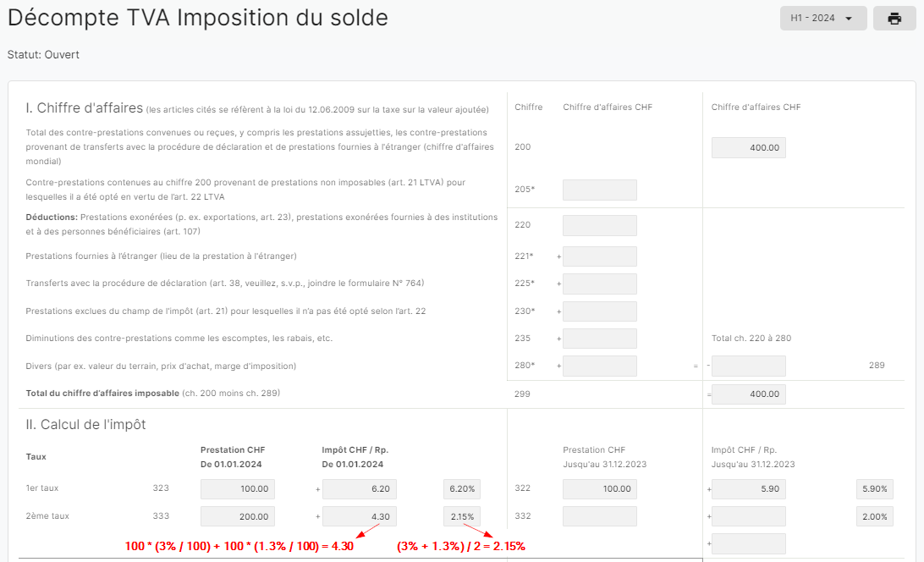
Task: Select the chiffre 299 taxable total field
Action: [x=748, y=394]
